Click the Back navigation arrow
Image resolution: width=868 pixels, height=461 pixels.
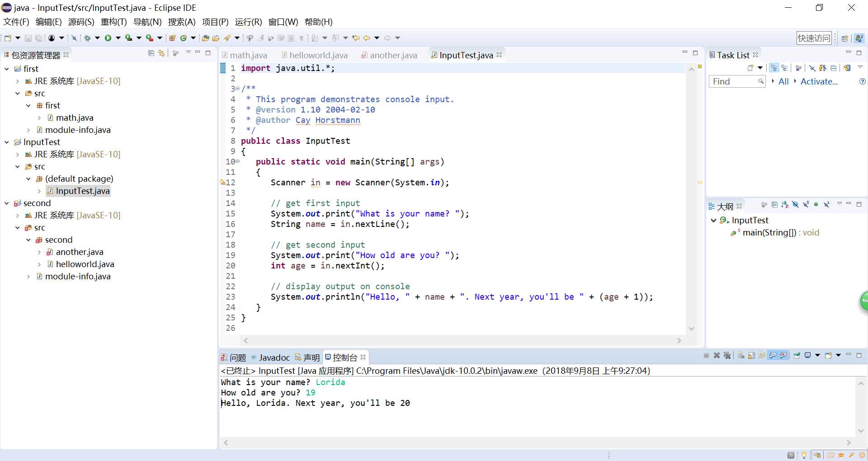click(x=367, y=38)
